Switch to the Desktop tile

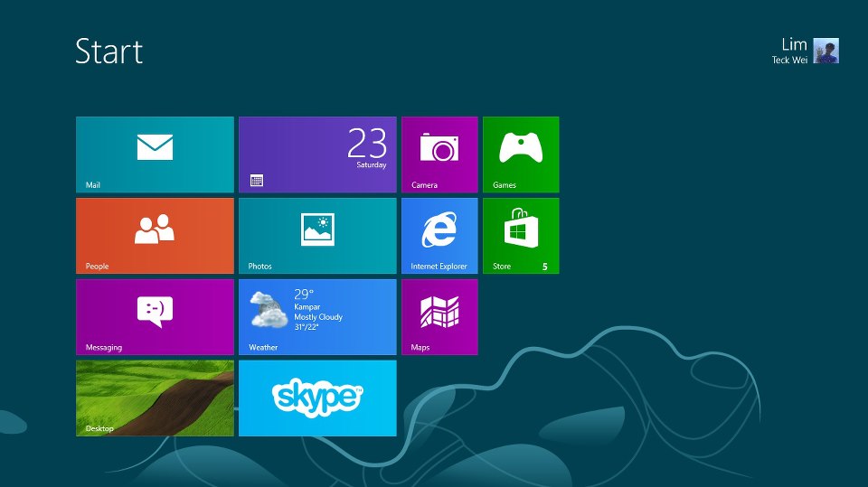point(155,398)
